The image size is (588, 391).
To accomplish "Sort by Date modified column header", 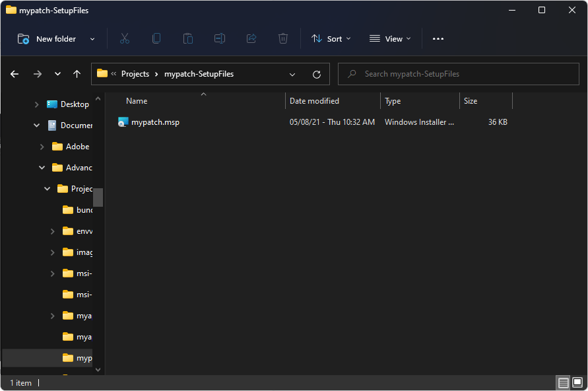I will (314, 101).
